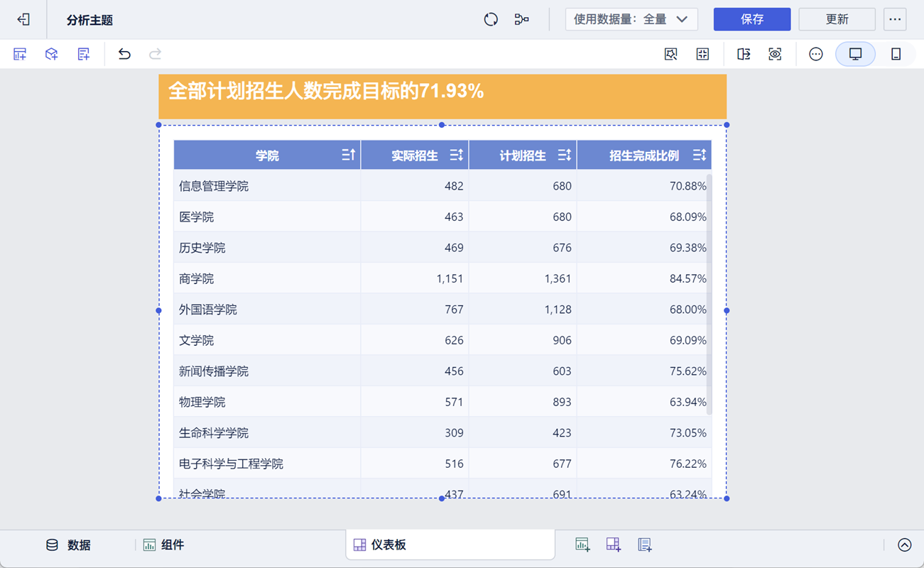Click the four-square grid layout icon
The width and height of the screenshot is (924, 568).
[702, 54]
